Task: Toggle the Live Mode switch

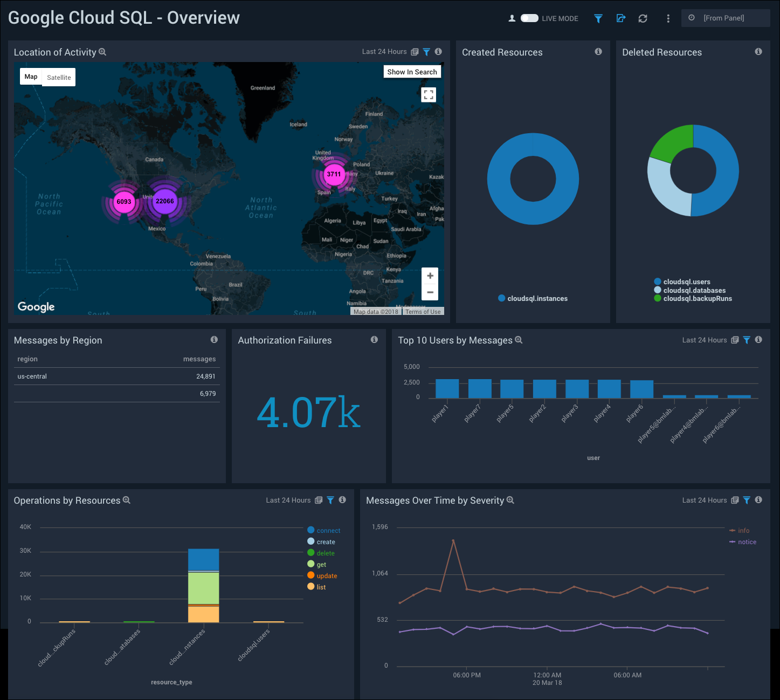Action: click(529, 18)
